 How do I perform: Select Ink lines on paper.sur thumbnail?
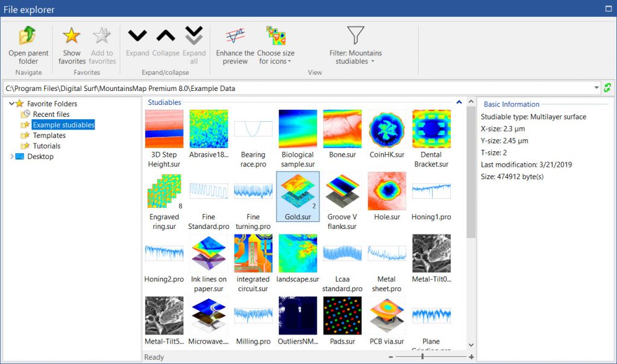click(x=208, y=253)
